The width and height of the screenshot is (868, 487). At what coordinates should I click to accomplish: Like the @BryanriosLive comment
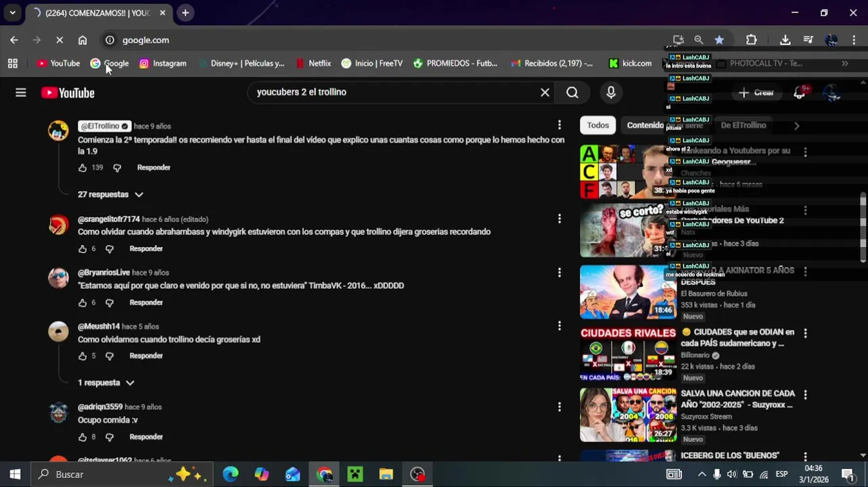(83, 303)
